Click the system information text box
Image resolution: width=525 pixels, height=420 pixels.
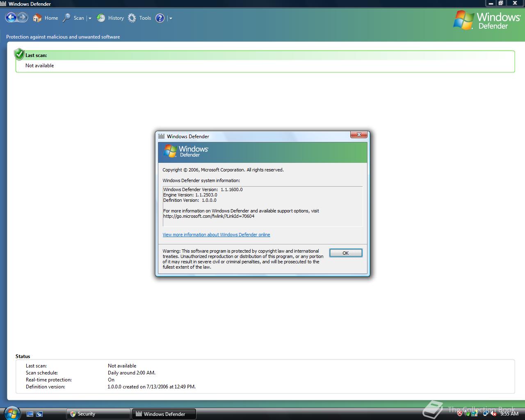coord(262,206)
